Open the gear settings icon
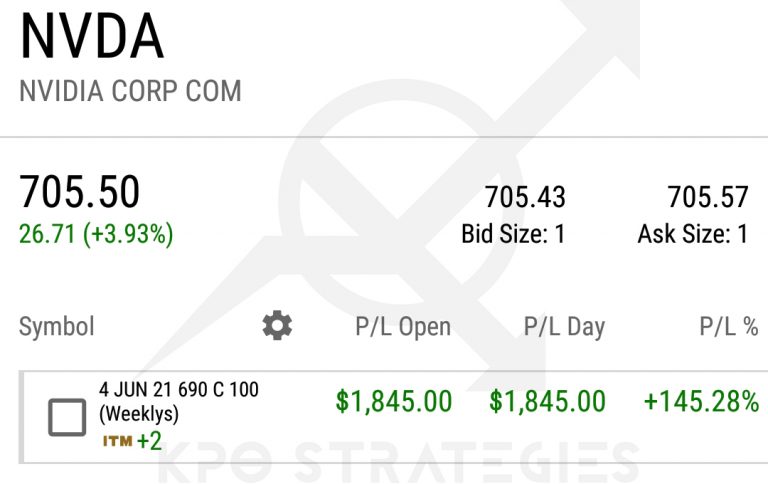The image size is (768, 484). tap(277, 325)
